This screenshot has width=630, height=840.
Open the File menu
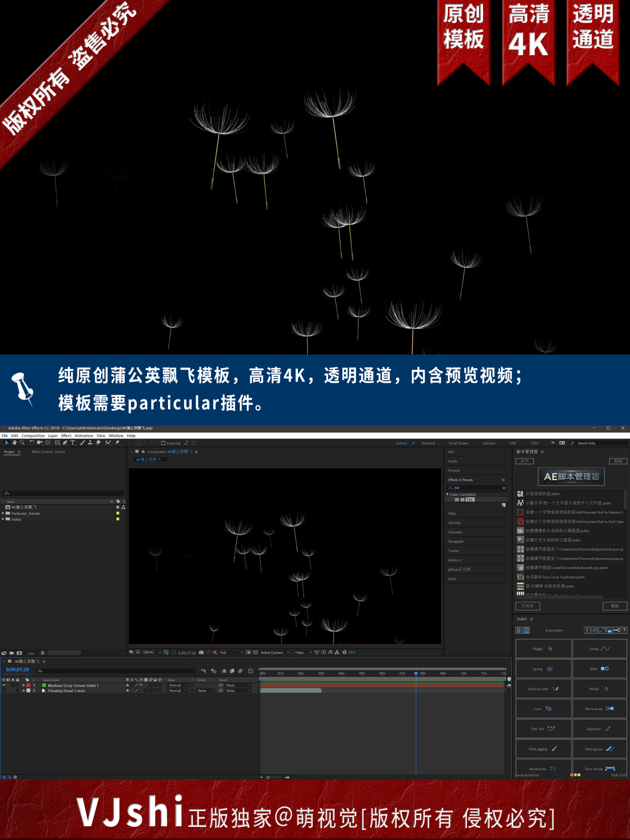point(5,436)
